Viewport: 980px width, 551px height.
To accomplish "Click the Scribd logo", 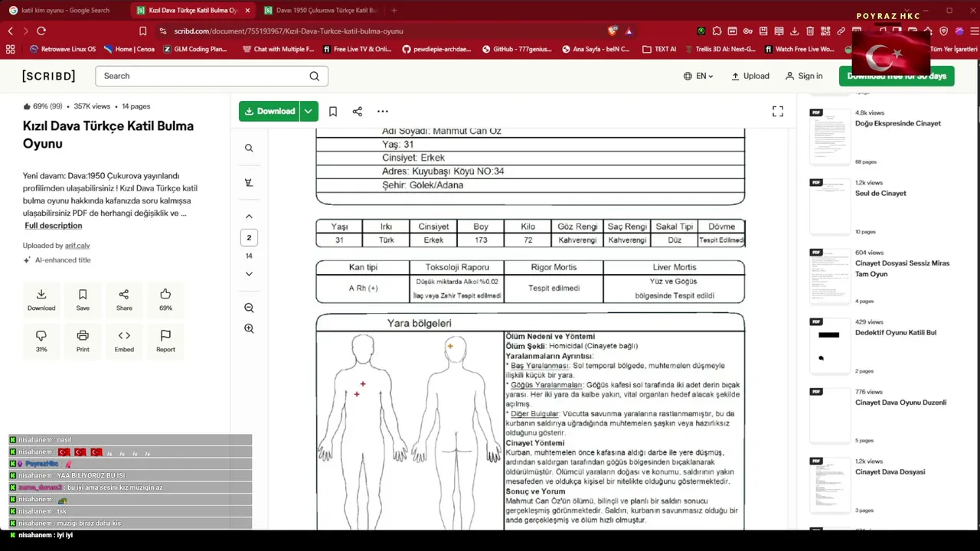I will (49, 76).
